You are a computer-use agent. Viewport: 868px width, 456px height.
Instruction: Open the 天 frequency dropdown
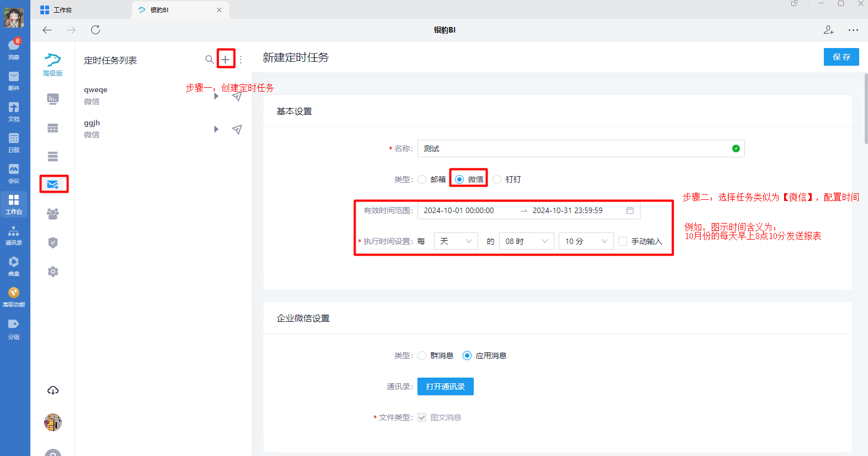tap(456, 241)
